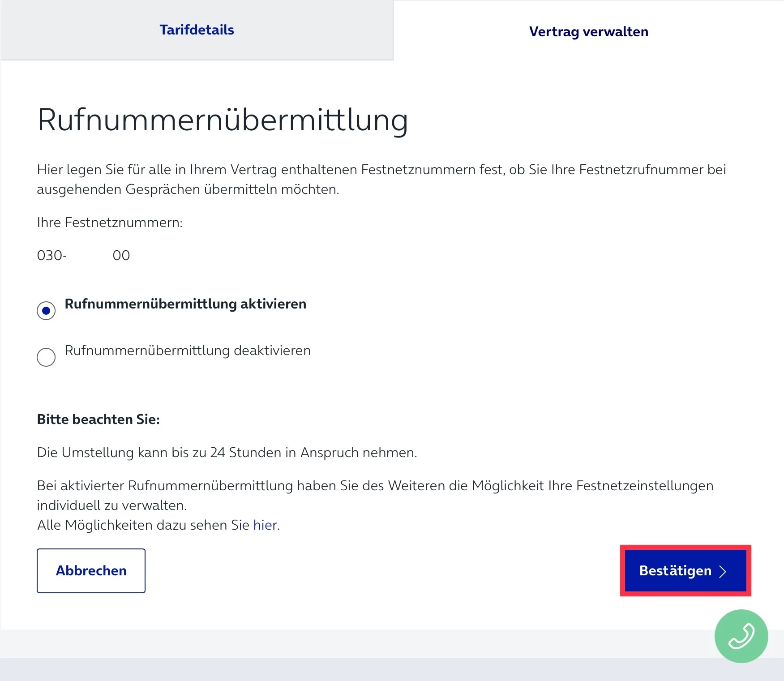This screenshot has height=681, width=784.
Task: Click the 'Bitte beachten Sie:' heading
Action: click(99, 420)
